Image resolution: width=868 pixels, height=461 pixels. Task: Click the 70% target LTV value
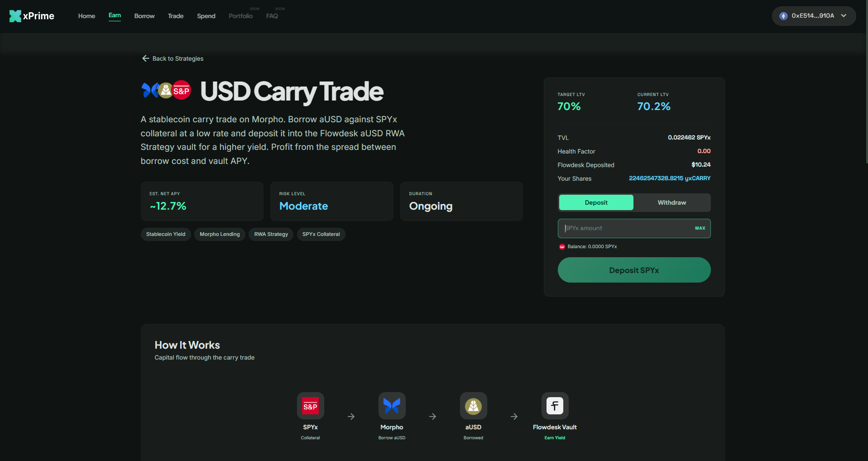pos(569,106)
